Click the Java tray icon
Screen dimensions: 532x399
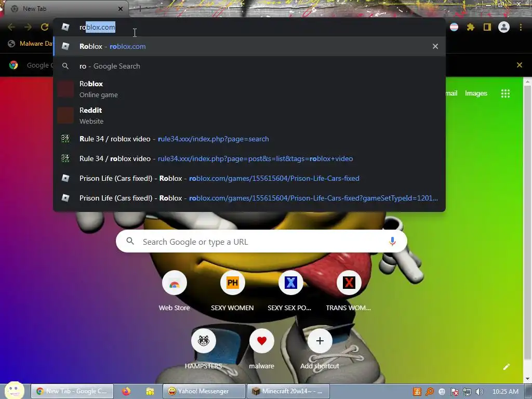pos(417,392)
